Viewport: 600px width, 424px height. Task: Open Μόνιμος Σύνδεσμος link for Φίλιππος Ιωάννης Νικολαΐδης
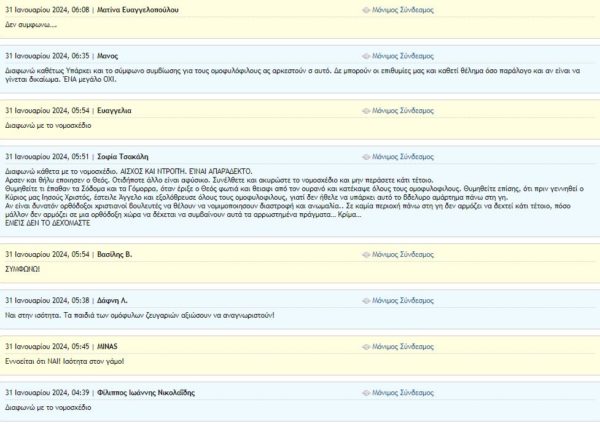coord(401,392)
